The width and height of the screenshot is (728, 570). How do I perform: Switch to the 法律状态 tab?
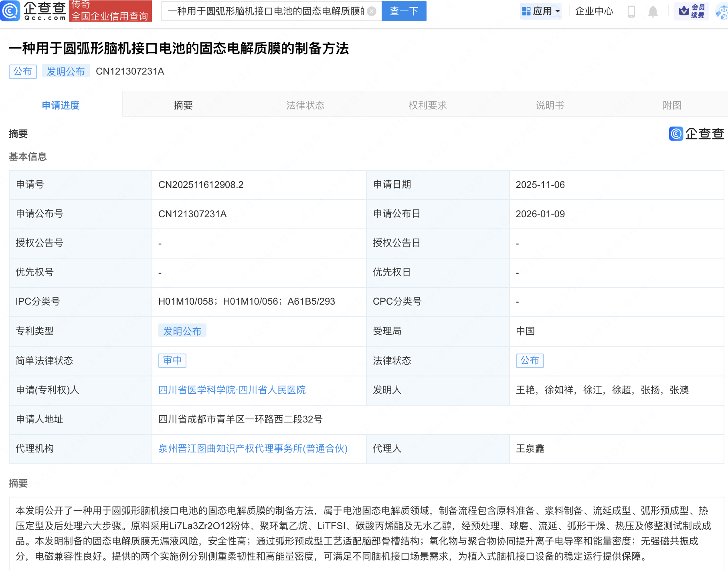click(305, 105)
